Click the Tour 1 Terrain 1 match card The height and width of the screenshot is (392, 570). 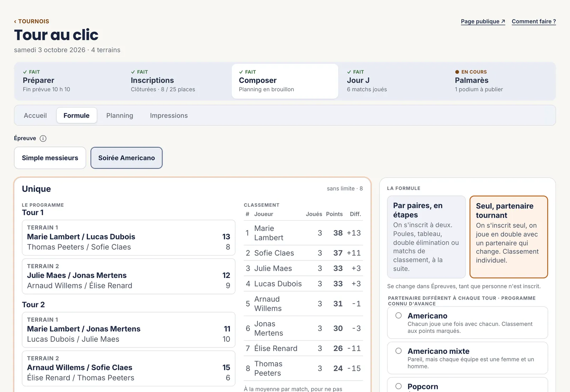(x=129, y=238)
